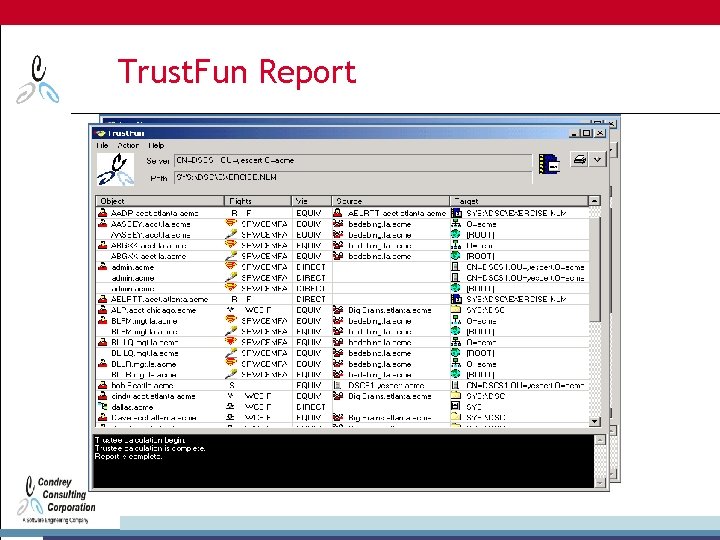This screenshot has width=720, height=540.
Task: Click the 'Trustee calculation is complete.' log line
Action: click(x=150, y=448)
